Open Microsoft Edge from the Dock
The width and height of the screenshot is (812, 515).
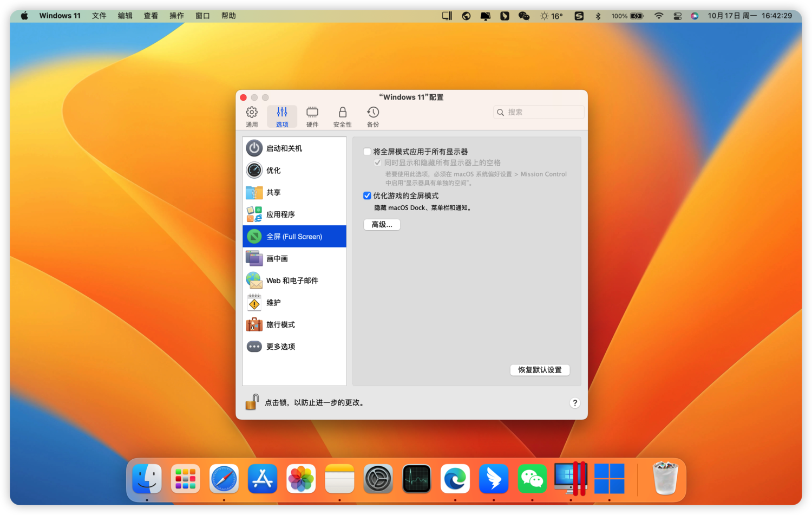pos(455,479)
